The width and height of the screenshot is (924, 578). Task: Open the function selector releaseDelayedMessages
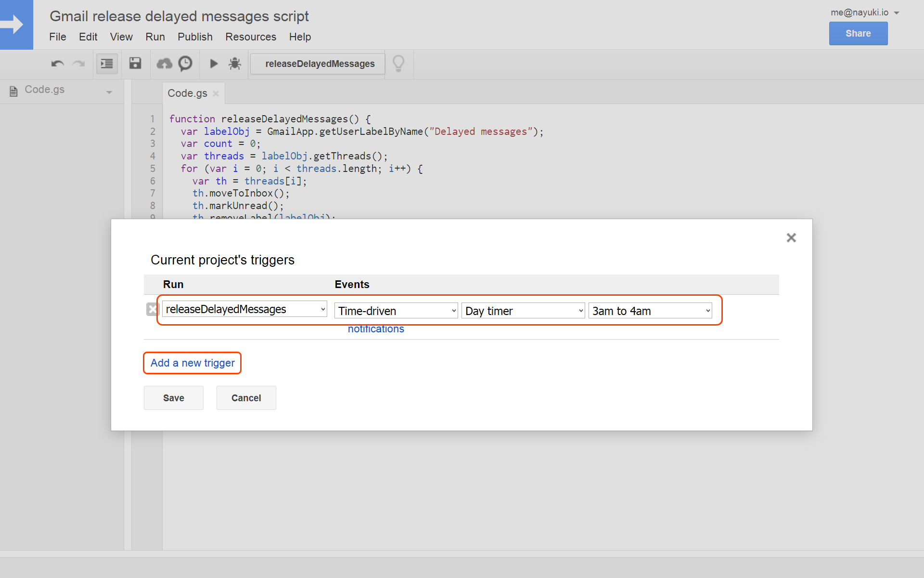pyautogui.click(x=318, y=64)
